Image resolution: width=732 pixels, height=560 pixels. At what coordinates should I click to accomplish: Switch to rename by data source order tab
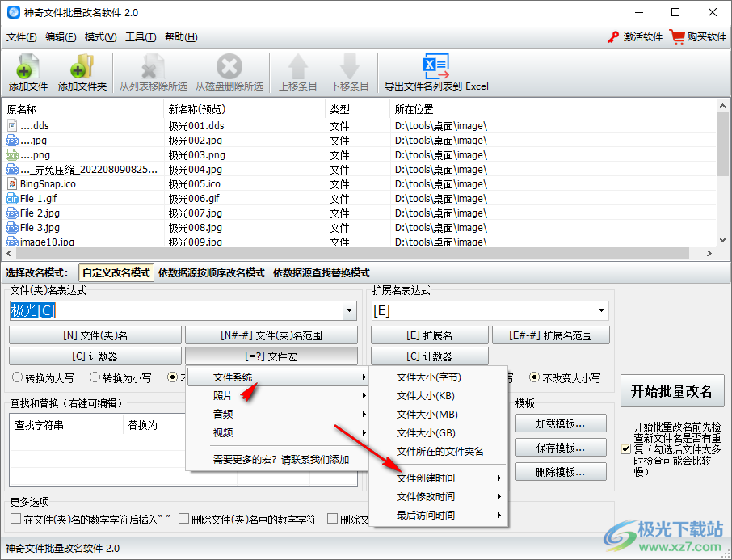click(x=212, y=273)
